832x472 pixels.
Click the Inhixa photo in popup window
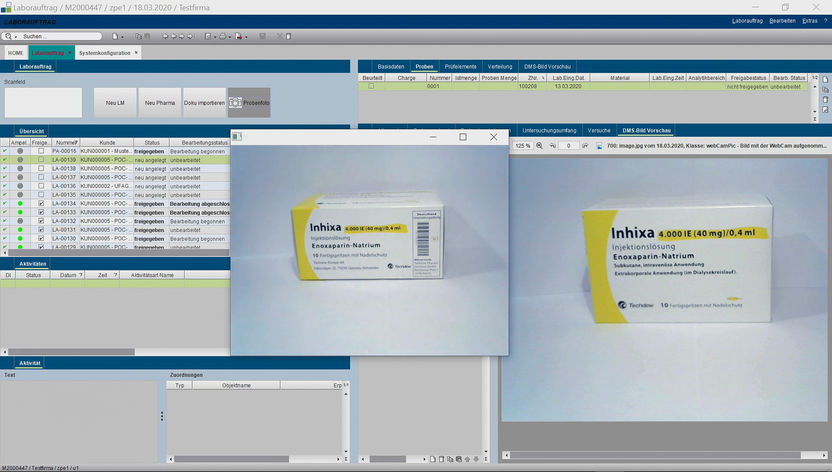click(x=369, y=250)
